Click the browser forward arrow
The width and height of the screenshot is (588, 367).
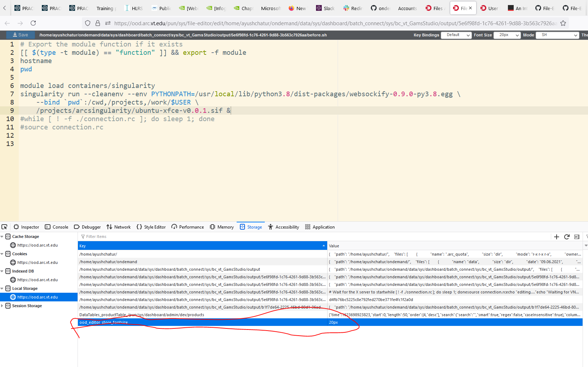click(20, 23)
